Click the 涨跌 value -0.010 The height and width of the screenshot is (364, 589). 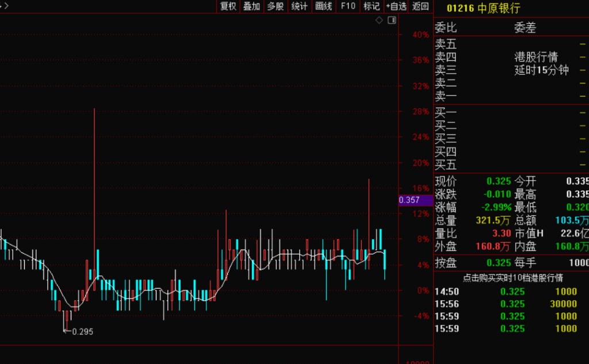[497, 194]
